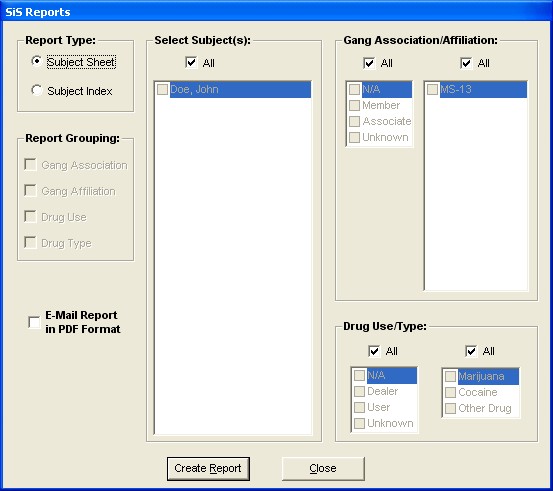Uncheck All under Select Subject(s)

pos(191,63)
